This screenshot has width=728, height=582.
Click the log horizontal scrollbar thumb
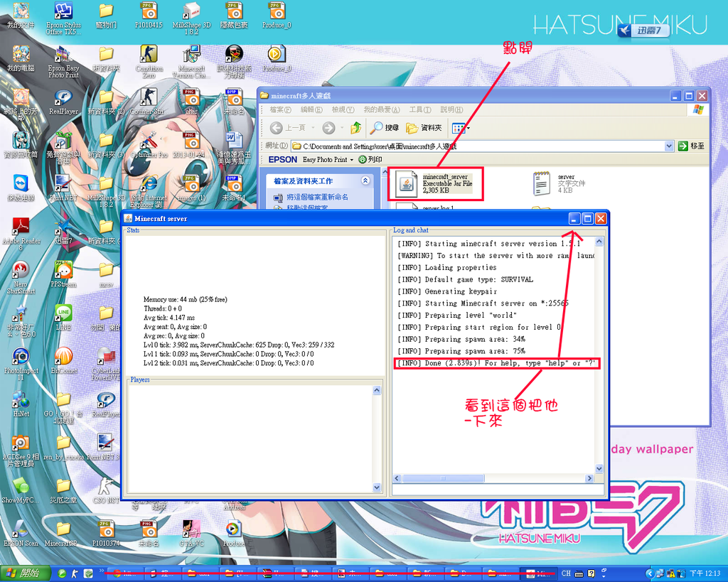[444, 478]
